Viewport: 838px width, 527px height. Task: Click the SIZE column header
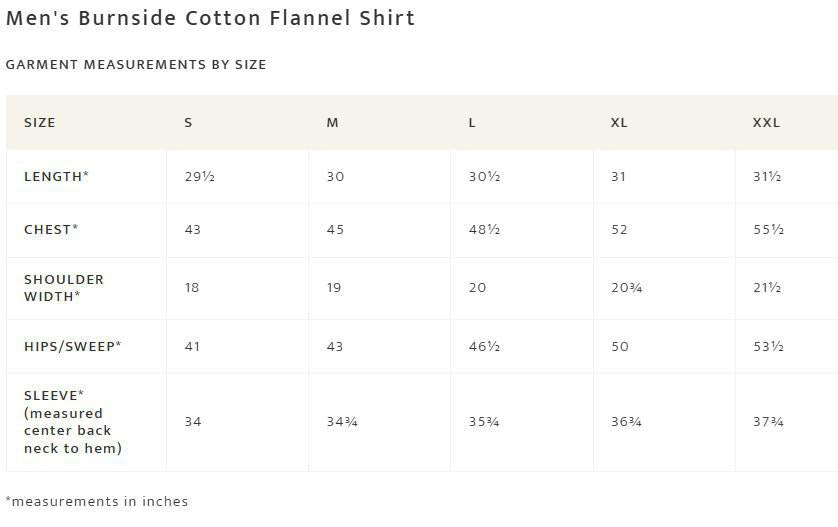click(40, 122)
